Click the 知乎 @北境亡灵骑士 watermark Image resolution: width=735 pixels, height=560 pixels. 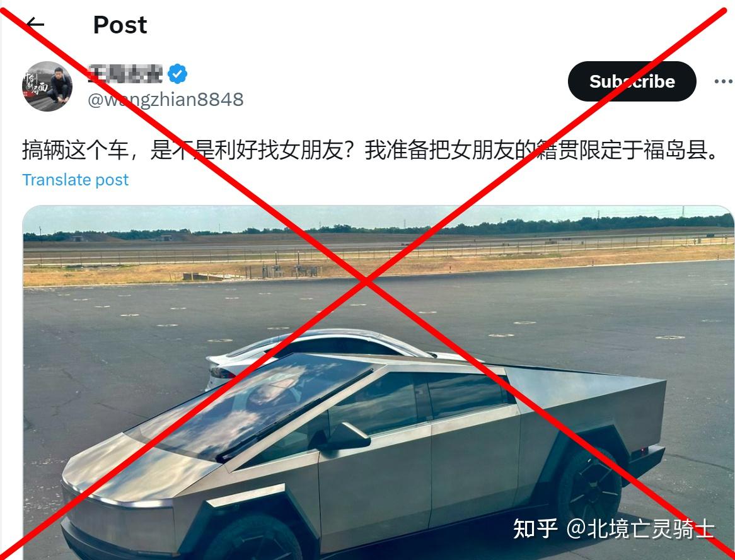[x=613, y=528]
